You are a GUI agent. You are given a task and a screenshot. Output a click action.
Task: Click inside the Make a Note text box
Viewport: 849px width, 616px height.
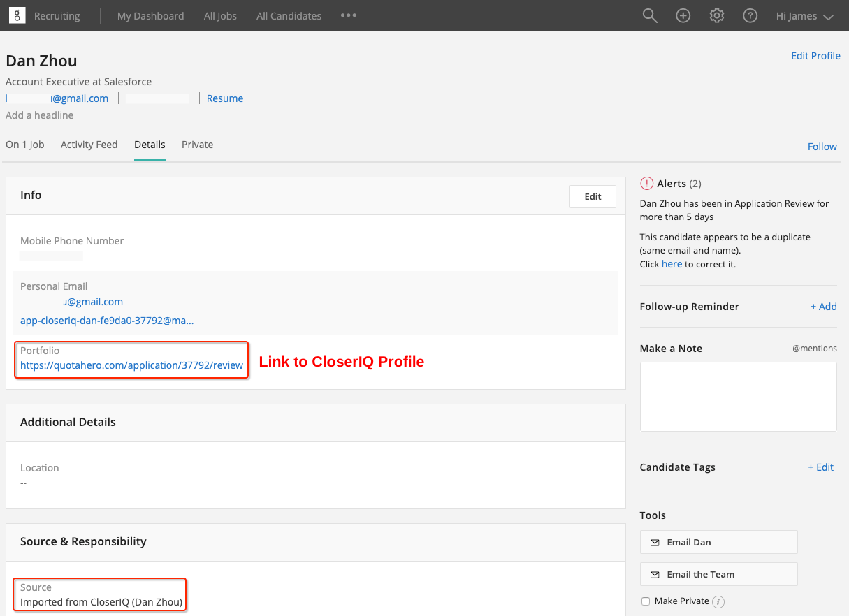(738, 397)
